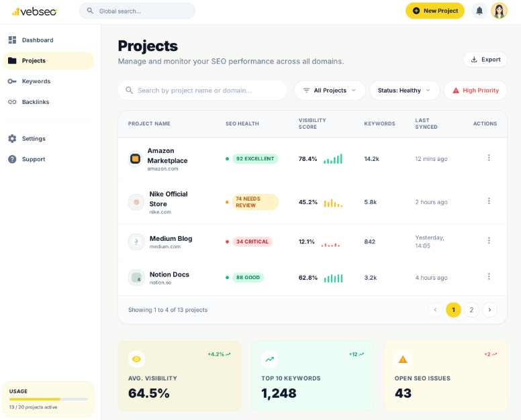Viewport: 521px width, 420px height.
Task: Focus the Global search field
Action: click(137, 11)
